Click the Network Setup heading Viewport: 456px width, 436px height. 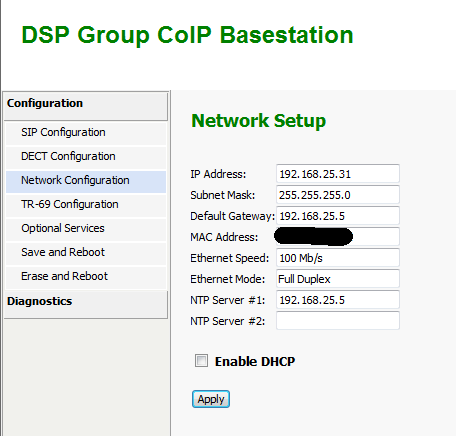pyautogui.click(x=258, y=121)
